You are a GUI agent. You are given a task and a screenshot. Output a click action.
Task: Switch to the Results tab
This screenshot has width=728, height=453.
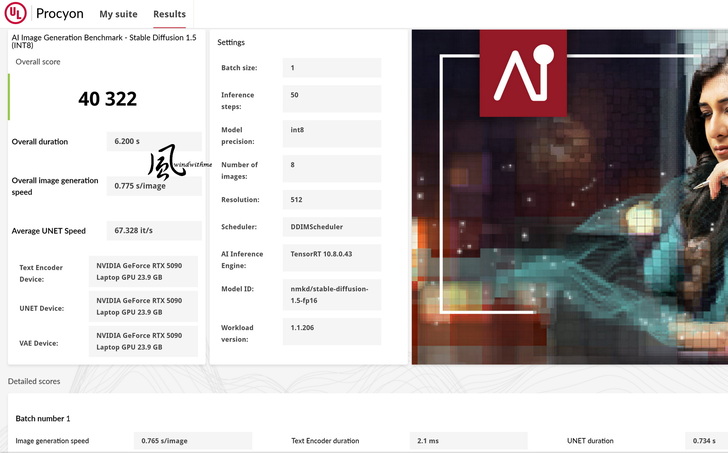tap(169, 15)
